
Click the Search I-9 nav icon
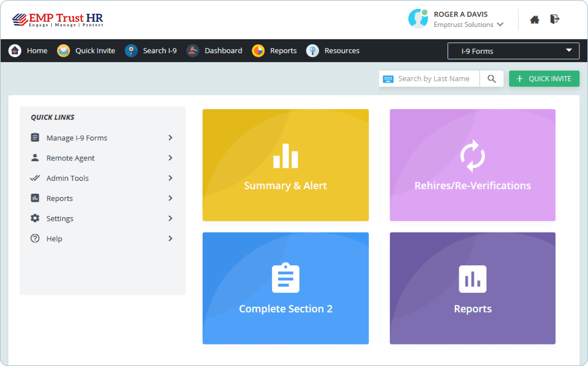pyautogui.click(x=131, y=51)
